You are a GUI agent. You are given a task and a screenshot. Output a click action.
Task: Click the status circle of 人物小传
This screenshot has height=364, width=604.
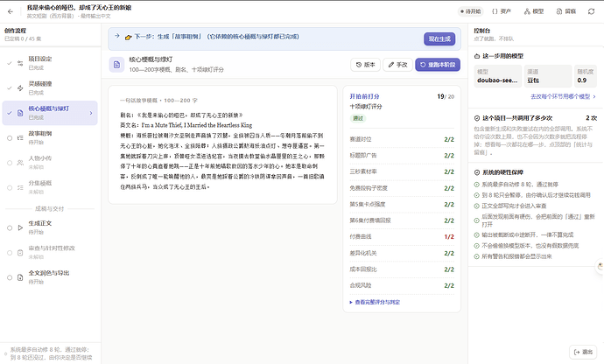[x=10, y=163]
